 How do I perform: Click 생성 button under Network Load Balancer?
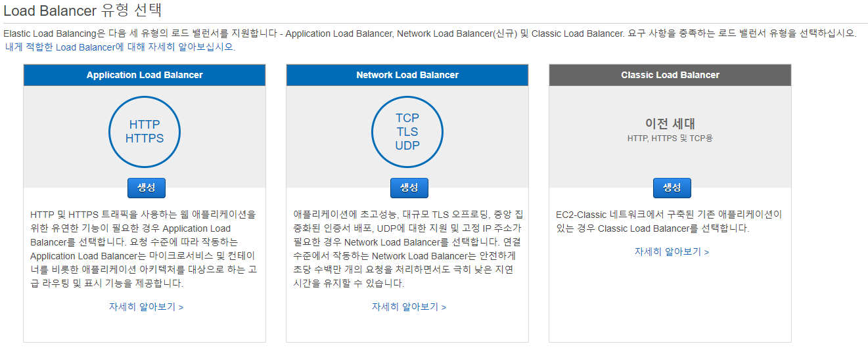[x=409, y=188]
